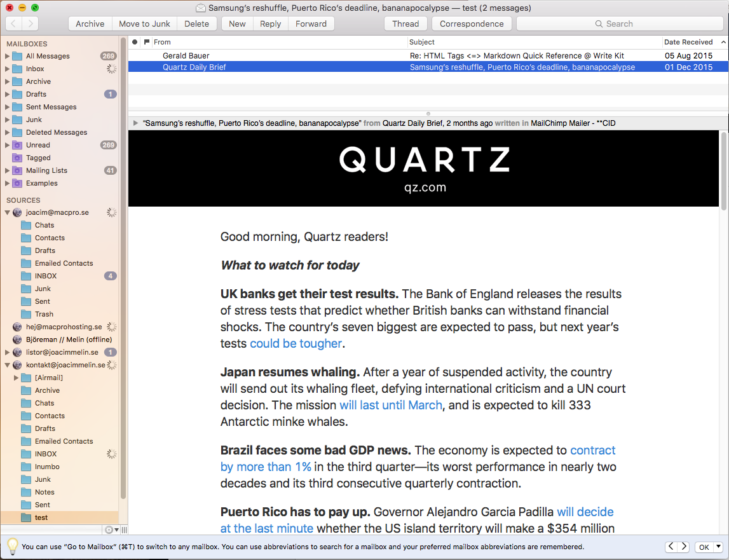The image size is (729, 560).
Task: Expand the Mailing Lists group
Action: coord(7,170)
